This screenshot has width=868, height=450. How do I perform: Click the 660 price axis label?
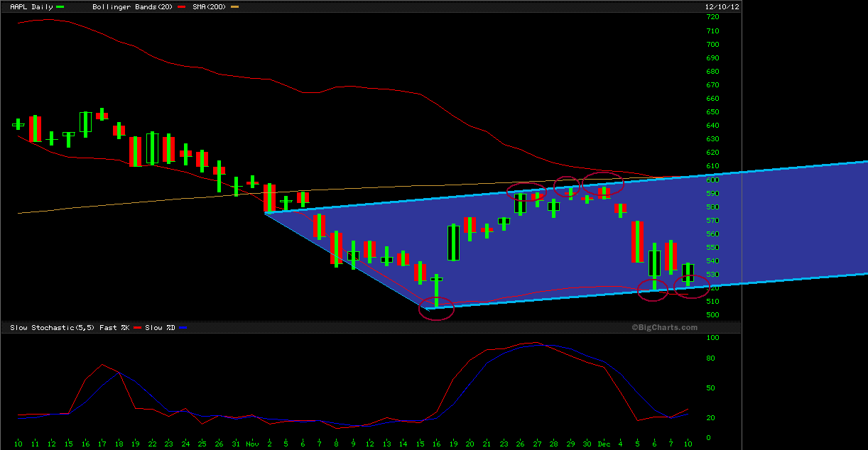pyautogui.click(x=712, y=98)
